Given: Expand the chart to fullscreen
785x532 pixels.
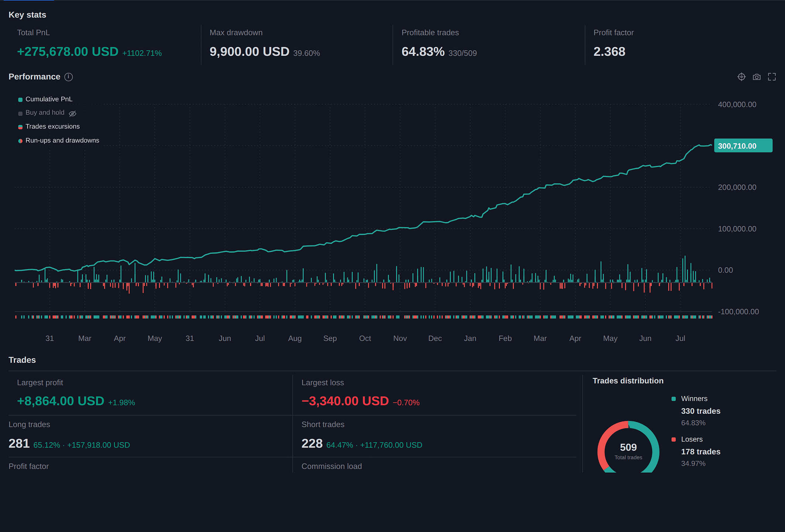Looking at the screenshot, I should click(x=772, y=77).
